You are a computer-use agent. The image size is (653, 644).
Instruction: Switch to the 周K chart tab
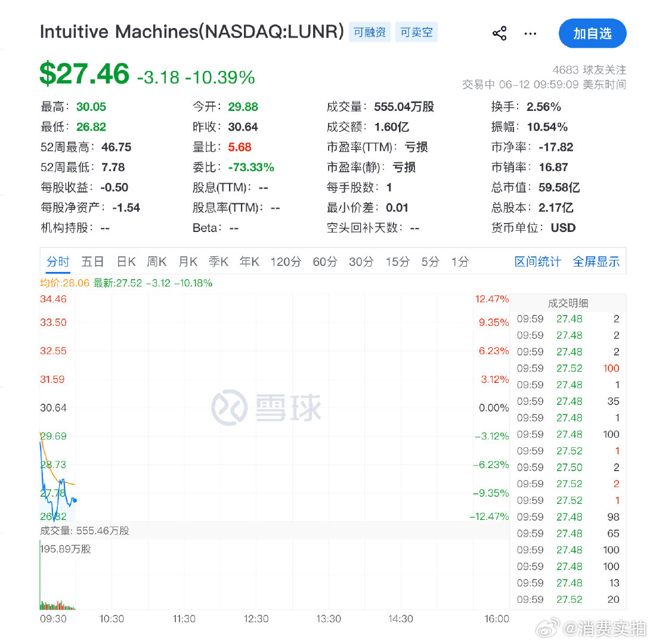(157, 261)
